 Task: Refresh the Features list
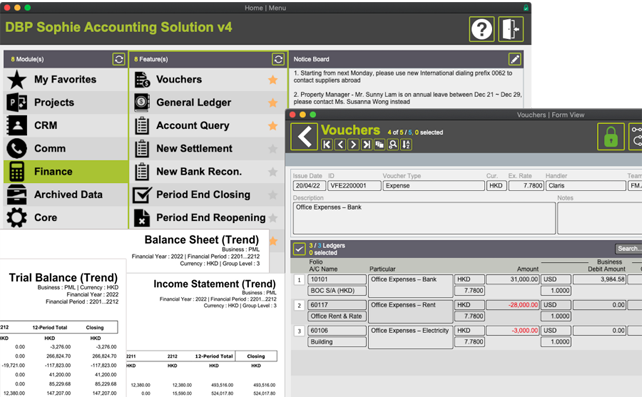278,60
